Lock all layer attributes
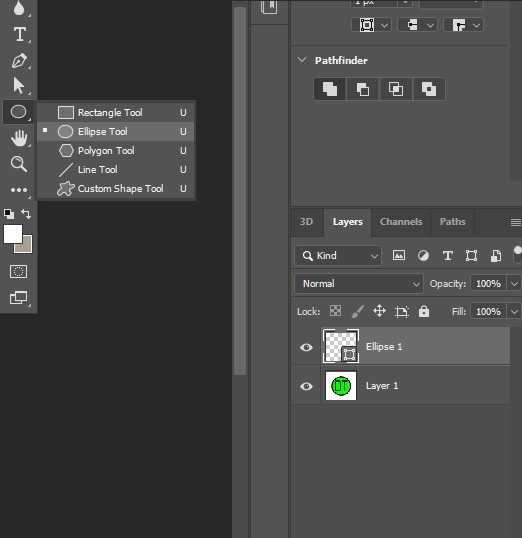The width and height of the screenshot is (522, 538). [424, 311]
